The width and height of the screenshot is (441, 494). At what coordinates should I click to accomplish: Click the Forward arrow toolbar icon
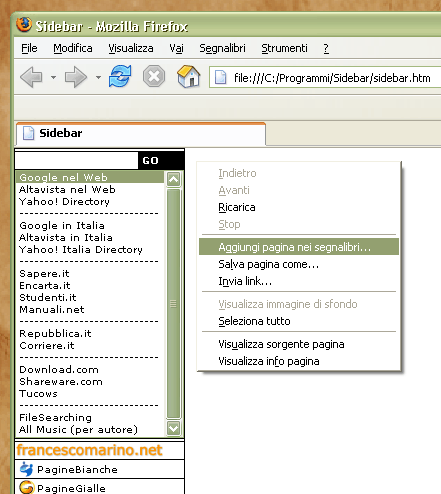pos(76,77)
